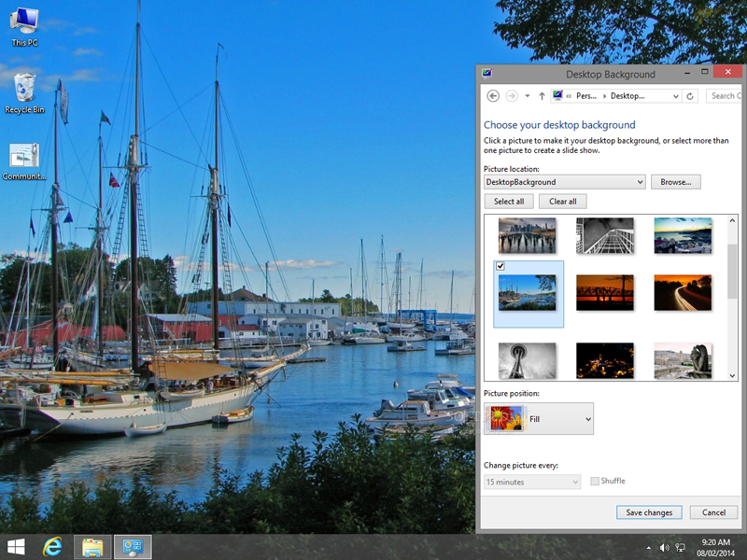The width and height of the screenshot is (747, 560).
Task: Open the Browse dialog
Action: point(675,181)
